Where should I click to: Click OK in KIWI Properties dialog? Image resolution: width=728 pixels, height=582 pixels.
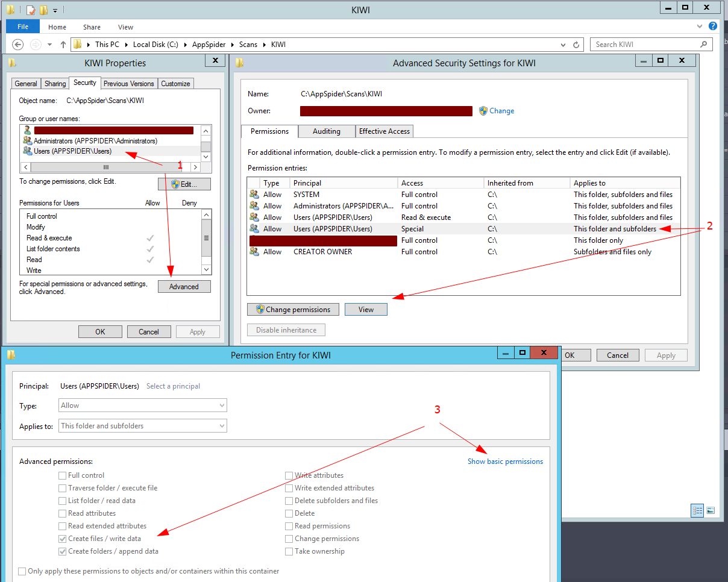click(x=100, y=332)
